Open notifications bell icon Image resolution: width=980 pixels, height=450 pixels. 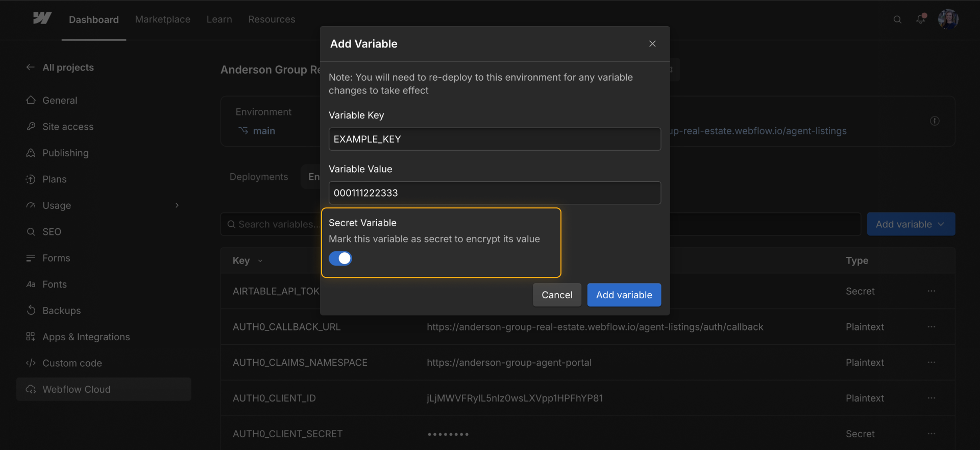[x=921, y=19]
